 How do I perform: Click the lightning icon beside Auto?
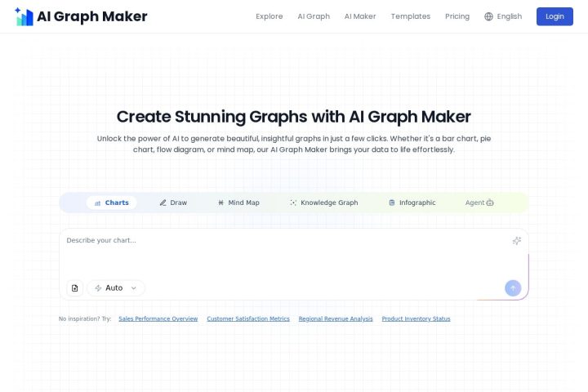point(98,288)
